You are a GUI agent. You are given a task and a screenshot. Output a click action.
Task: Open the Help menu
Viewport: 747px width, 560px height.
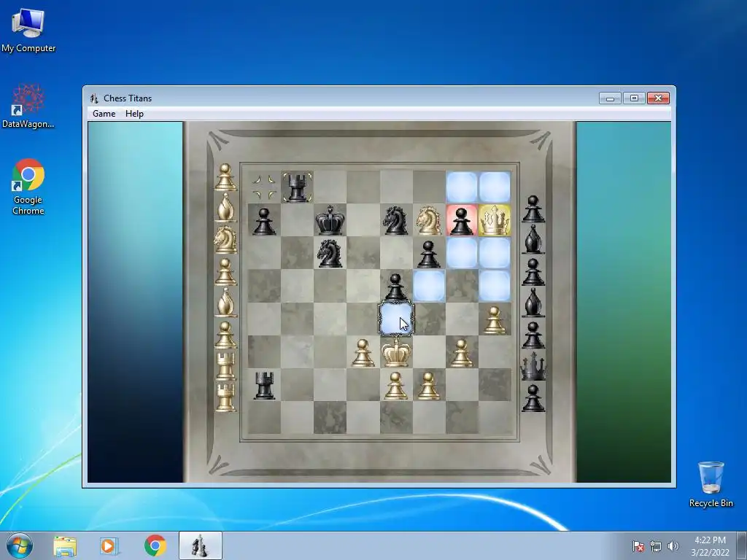point(134,114)
